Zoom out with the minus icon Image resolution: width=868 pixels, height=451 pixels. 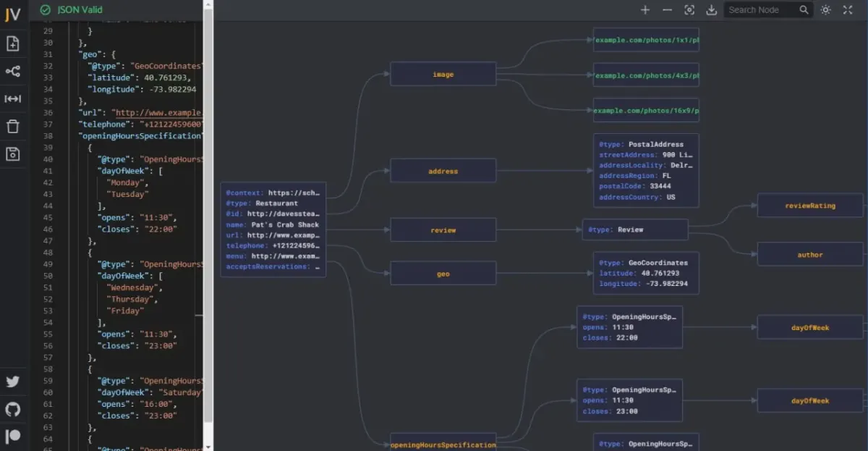point(667,9)
